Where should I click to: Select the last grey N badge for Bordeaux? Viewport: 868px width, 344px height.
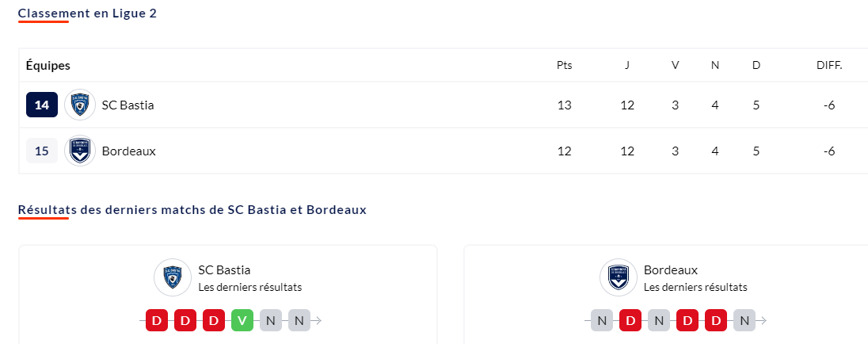tap(744, 320)
